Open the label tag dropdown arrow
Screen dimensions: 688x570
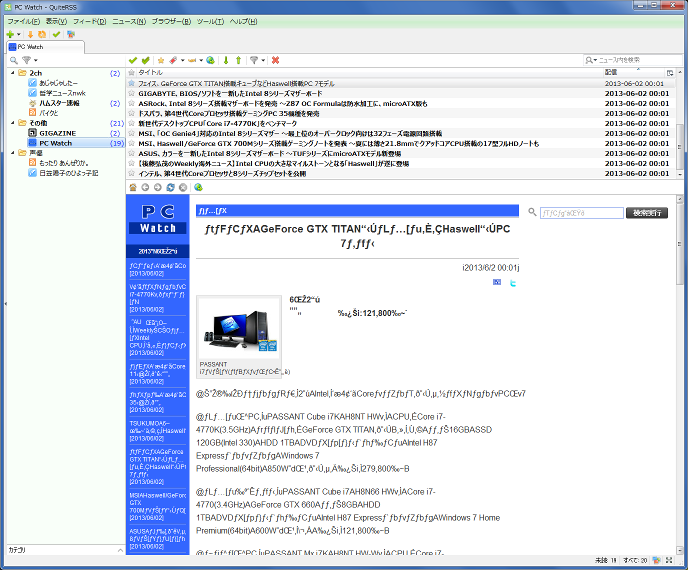[x=183, y=60]
